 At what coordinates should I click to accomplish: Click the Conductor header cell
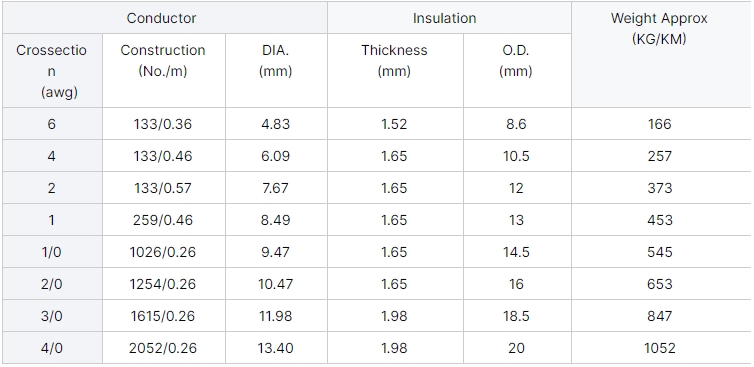tap(162, 18)
